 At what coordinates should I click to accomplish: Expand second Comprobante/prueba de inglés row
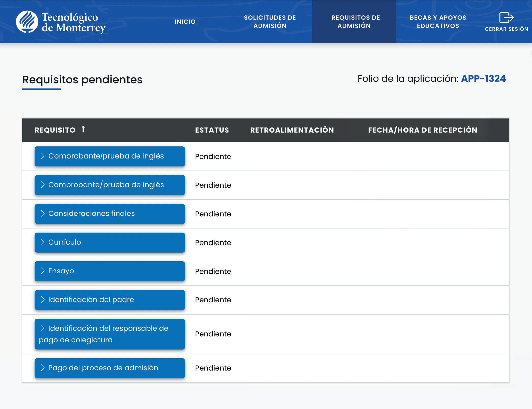tap(110, 185)
